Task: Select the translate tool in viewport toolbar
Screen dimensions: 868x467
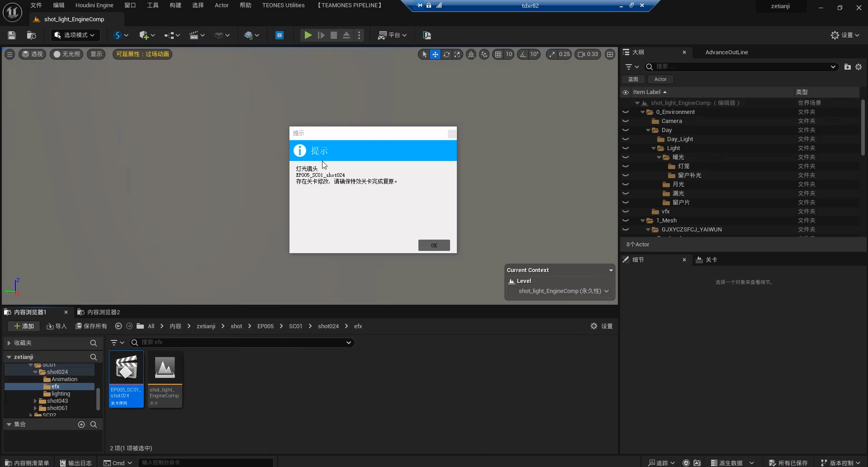Action: [435, 54]
